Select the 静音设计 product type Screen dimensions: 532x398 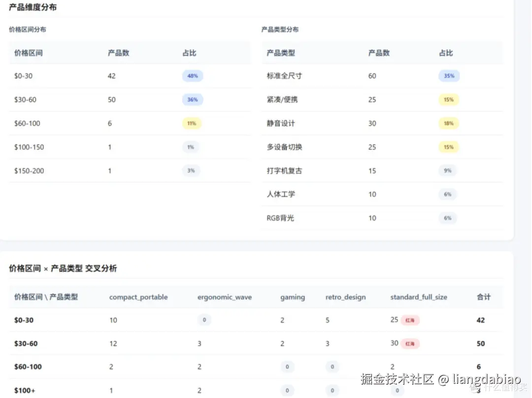click(281, 124)
